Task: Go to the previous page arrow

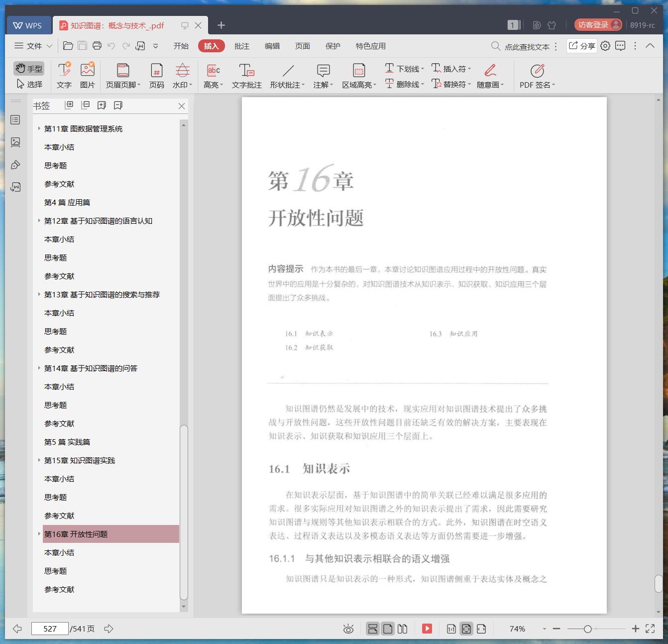Action: coord(17,629)
